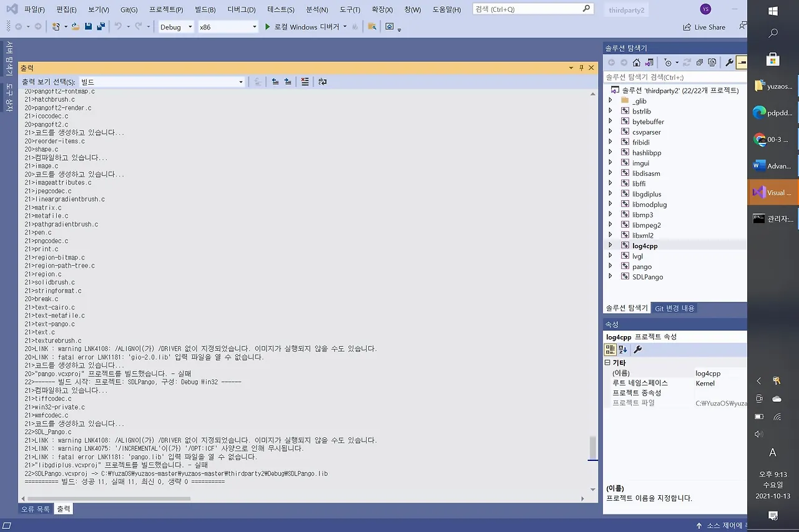
Task: Toggle Preview Selected Items in Solution Explorer
Action: [x=742, y=62]
